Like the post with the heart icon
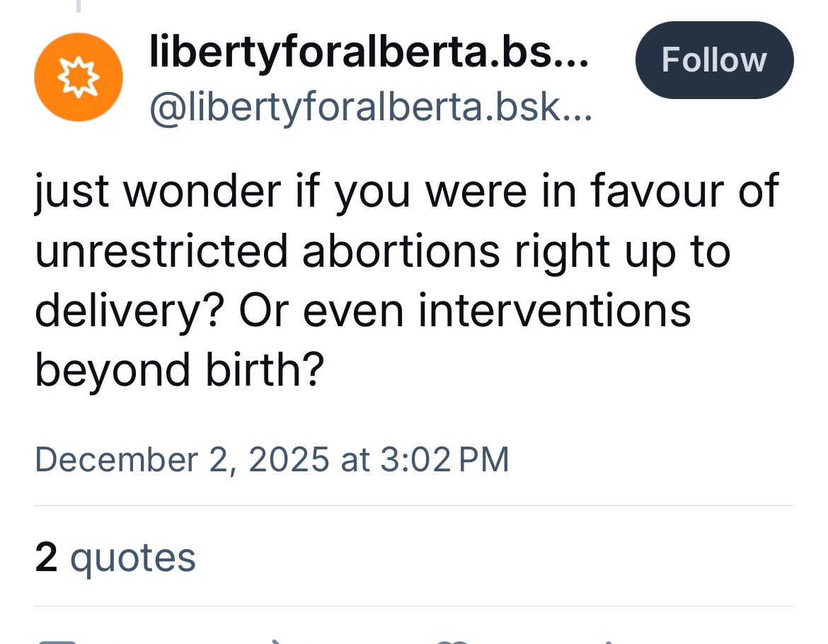The width and height of the screenshot is (828, 644). click(x=453, y=640)
